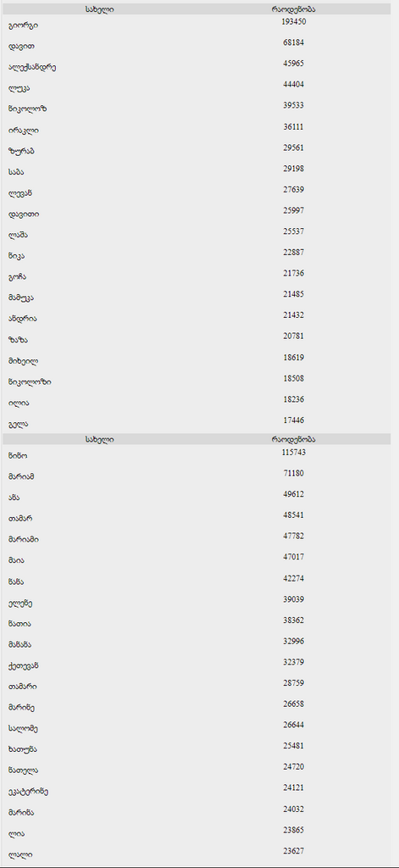Click the name ნიკოლოზ
The height and width of the screenshot is (868, 399).
tap(28, 109)
